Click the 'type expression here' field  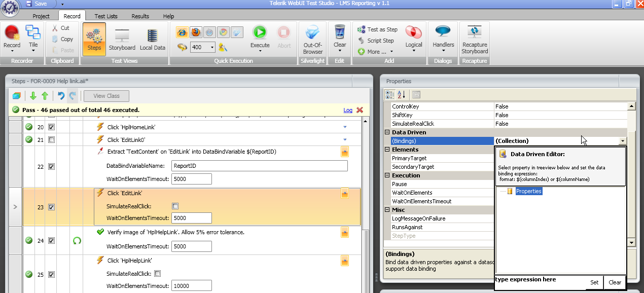[540, 282]
